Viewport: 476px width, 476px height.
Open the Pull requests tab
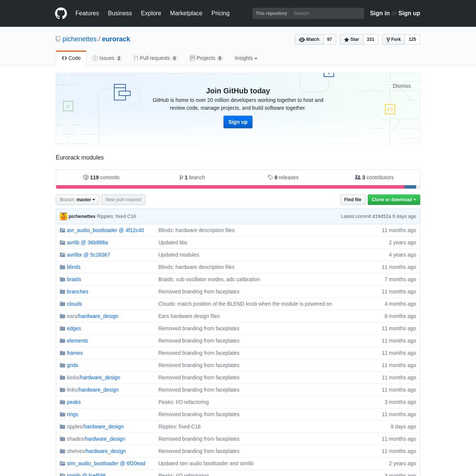coord(156,58)
